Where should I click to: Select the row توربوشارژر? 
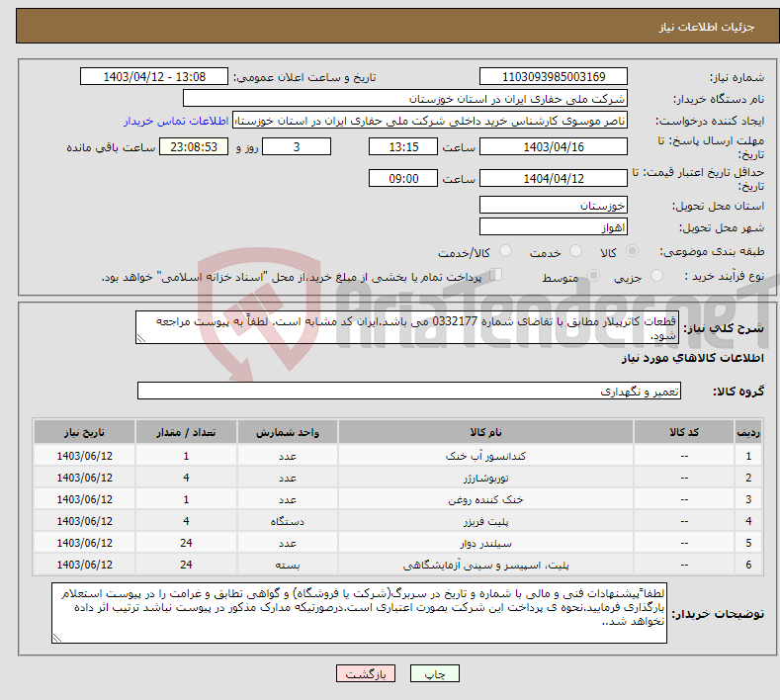pos(397,478)
